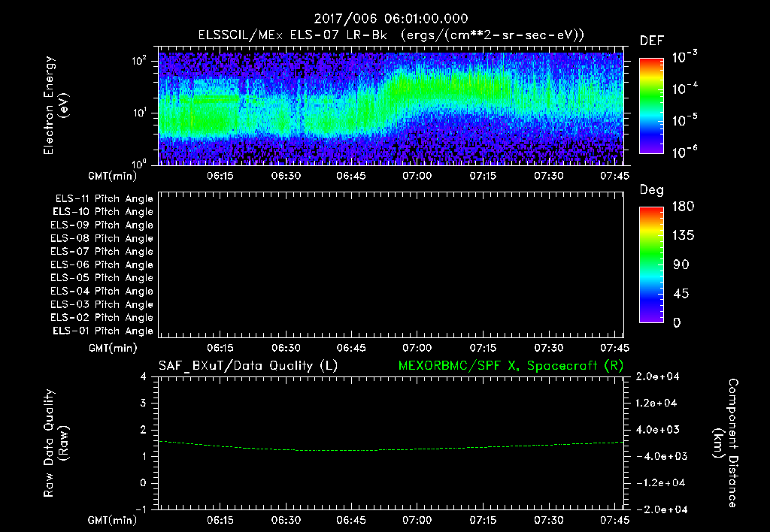Click the 180 degree scale value
The width and height of the screenshot is (770, 532).
point(683,206)
